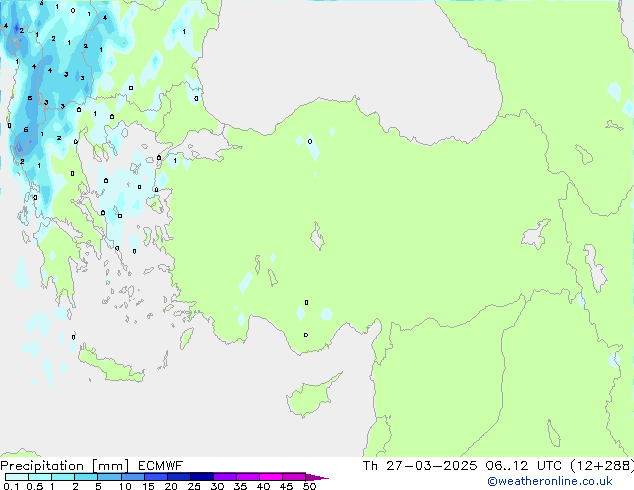Screen dimensions: 634x490
Task: Click Lake Tuz in central Turkey
Action: (318, 239)
